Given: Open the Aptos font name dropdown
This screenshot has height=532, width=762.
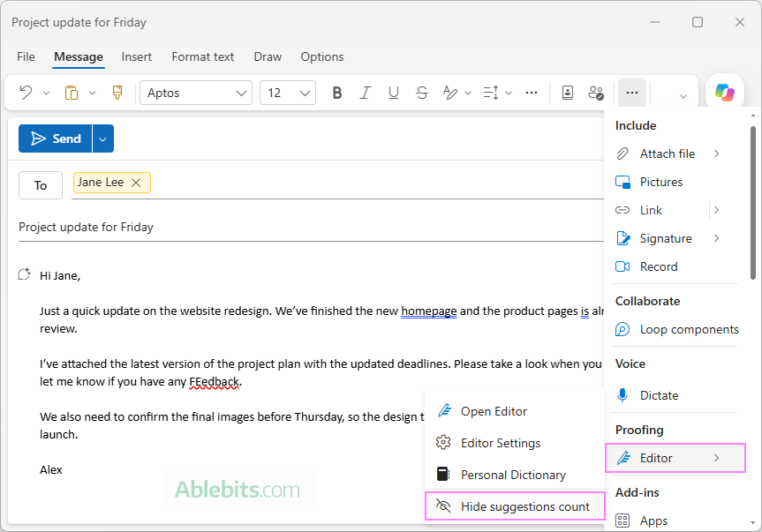Looking at the screenshot, I should tap(196, 93).
